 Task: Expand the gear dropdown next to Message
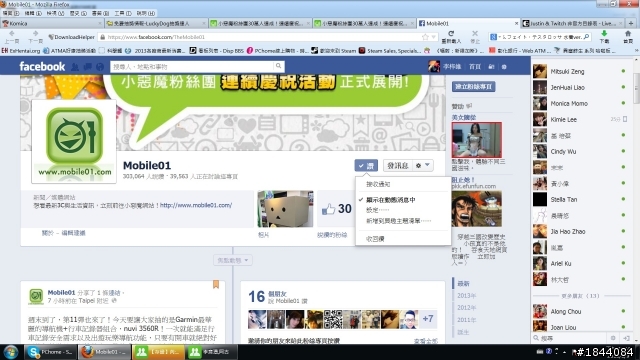coord(422,165)
